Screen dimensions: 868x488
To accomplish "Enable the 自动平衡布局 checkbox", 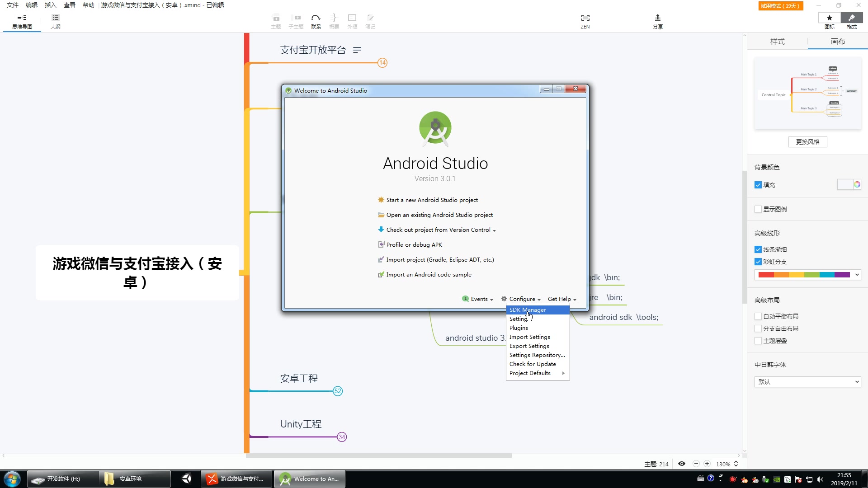I will (x=758, y=316).
